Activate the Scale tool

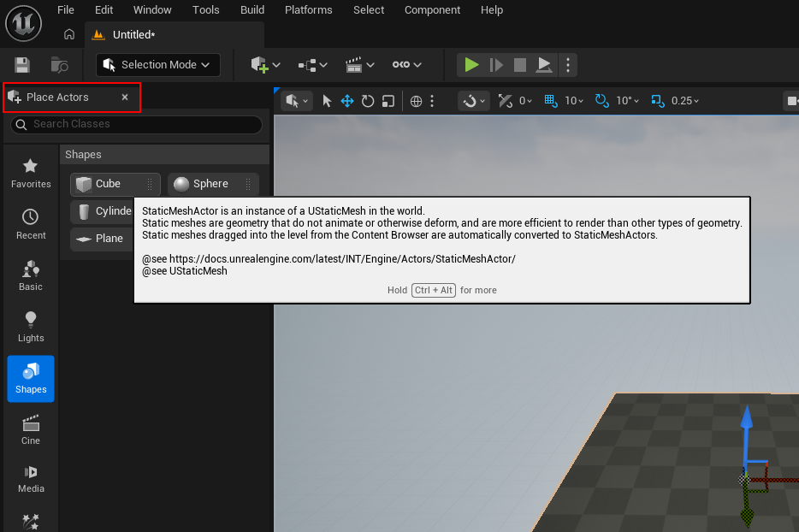click(x=388, y=101)
